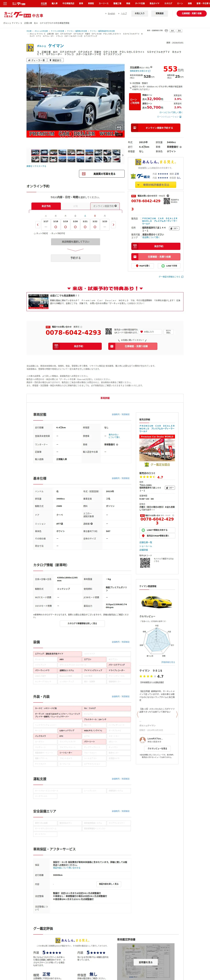This screenshot has height=980, width=210.
Task: Share via LINEで共有 button
Action: (169, 266)
